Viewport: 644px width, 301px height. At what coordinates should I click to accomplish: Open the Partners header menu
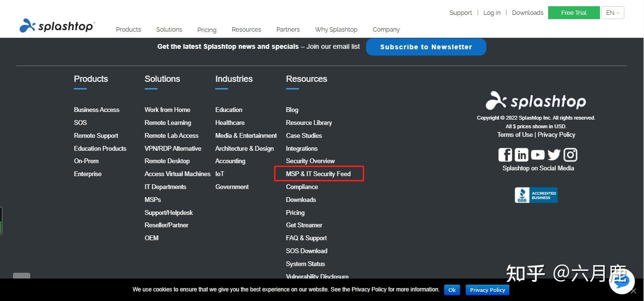pyautogui.click(x=288, y=29)
